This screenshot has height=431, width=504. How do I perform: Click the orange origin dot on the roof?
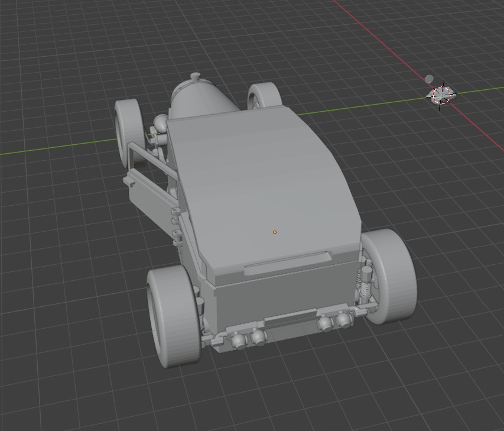tap(275, 232)
